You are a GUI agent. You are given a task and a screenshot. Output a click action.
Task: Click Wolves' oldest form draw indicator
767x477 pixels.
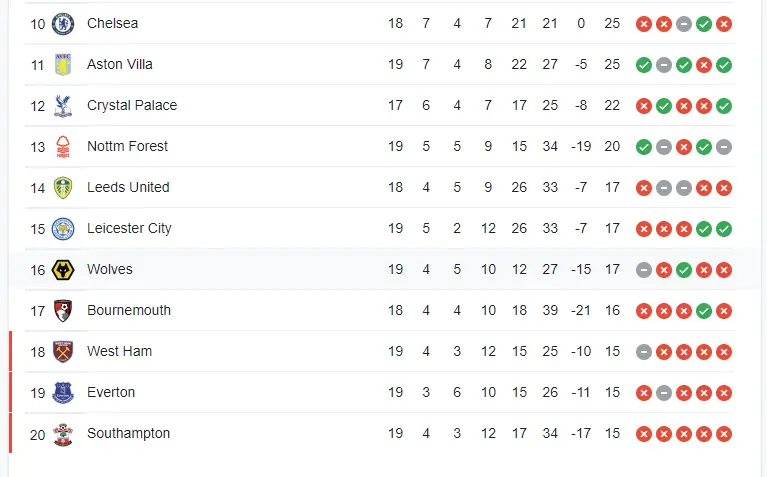click(644, 269)
